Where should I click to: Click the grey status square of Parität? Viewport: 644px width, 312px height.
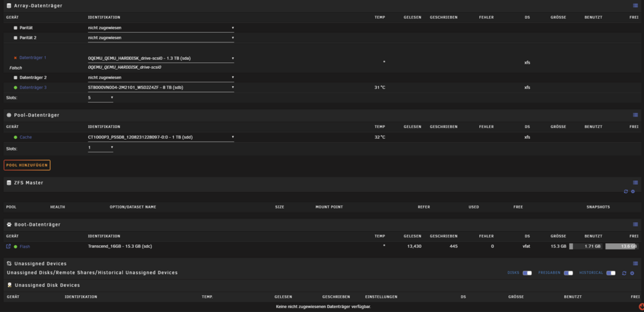(x=15, y=28)
